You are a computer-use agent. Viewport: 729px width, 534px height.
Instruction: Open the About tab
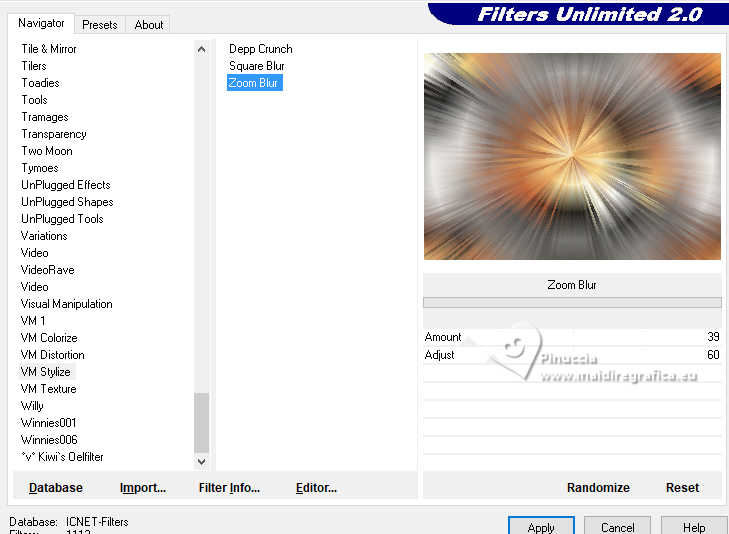point(148,25)
